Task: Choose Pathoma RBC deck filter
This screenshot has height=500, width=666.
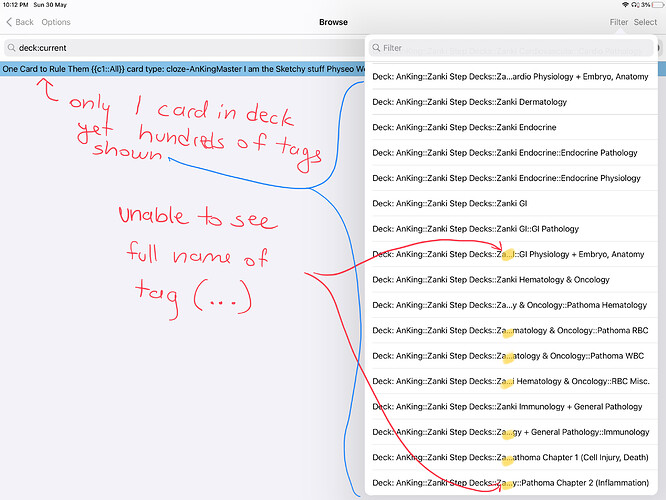Action: [511, 331]
